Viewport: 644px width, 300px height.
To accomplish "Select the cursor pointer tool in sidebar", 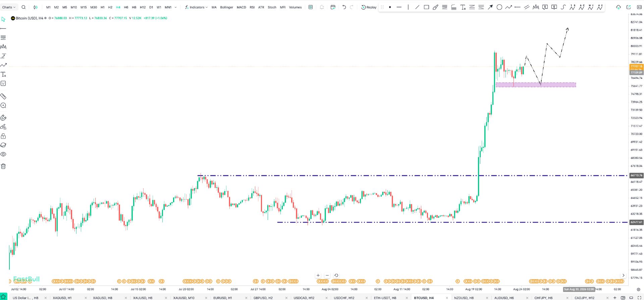I will click(x=3, y=19).
